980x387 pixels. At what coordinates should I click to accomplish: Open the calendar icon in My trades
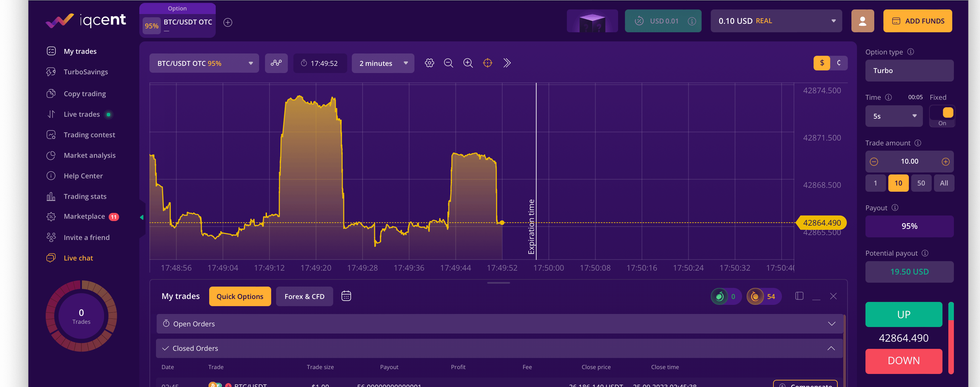tap(346, 296)
